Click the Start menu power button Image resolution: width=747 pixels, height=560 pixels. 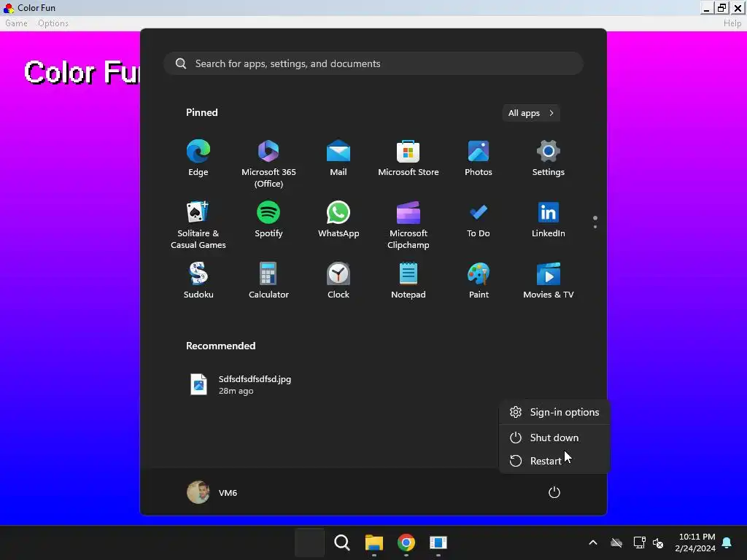(554, 492)
